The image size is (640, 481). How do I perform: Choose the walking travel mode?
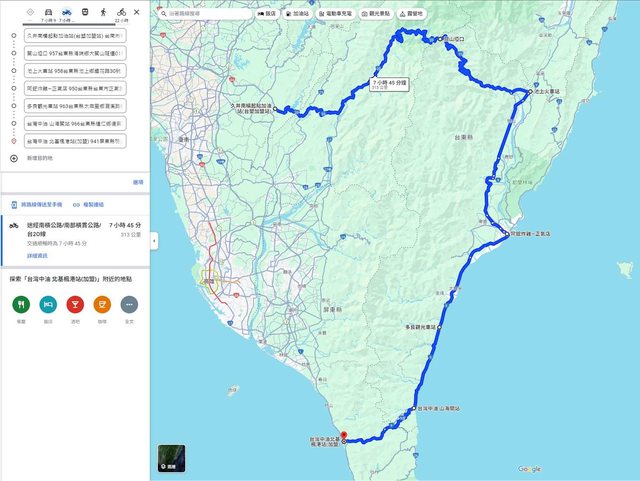[102, 13]
